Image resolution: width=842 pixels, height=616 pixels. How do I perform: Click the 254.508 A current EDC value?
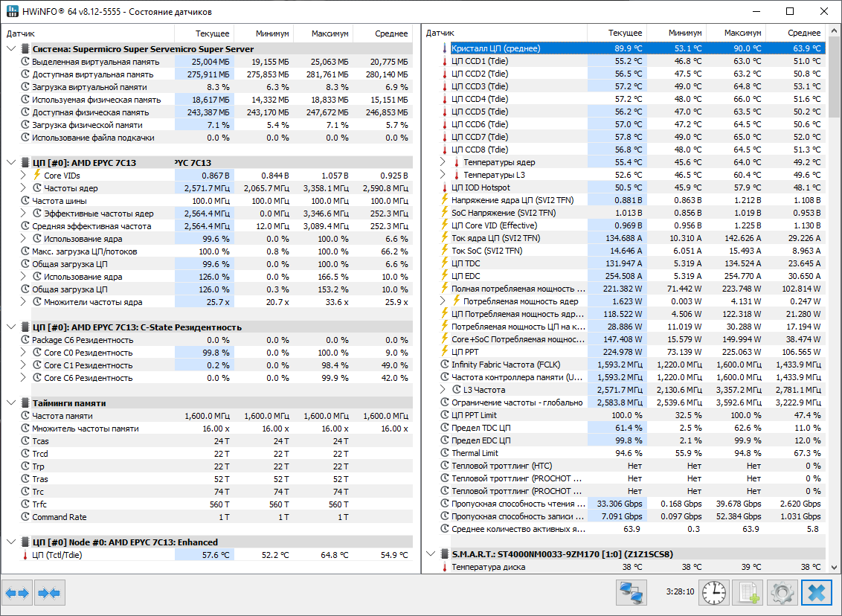[624, 276]
